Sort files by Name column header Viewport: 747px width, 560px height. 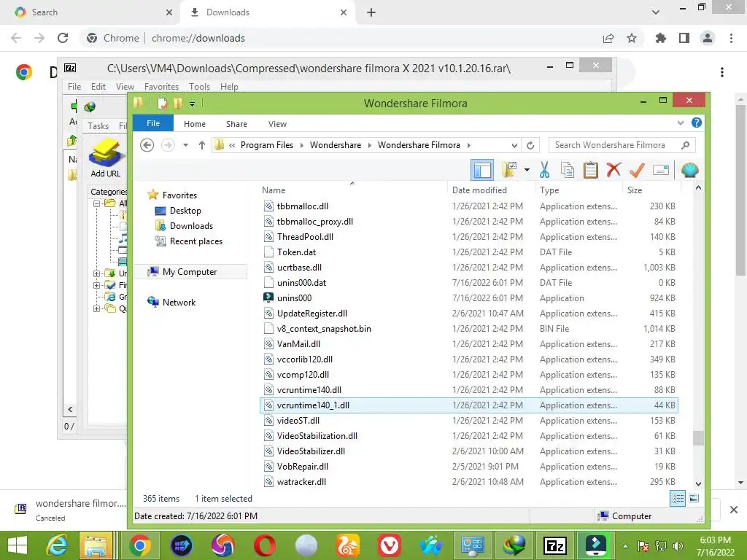tap(352, 190)
